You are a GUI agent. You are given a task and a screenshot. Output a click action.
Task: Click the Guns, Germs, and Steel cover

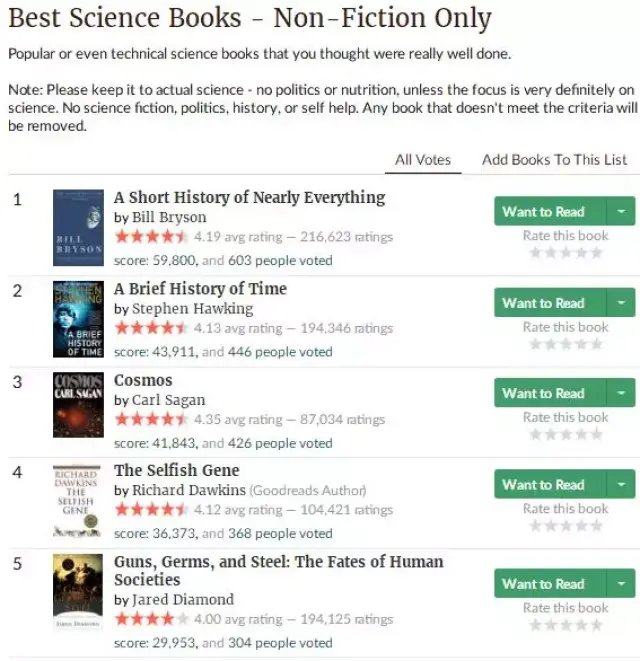(78, 593)
